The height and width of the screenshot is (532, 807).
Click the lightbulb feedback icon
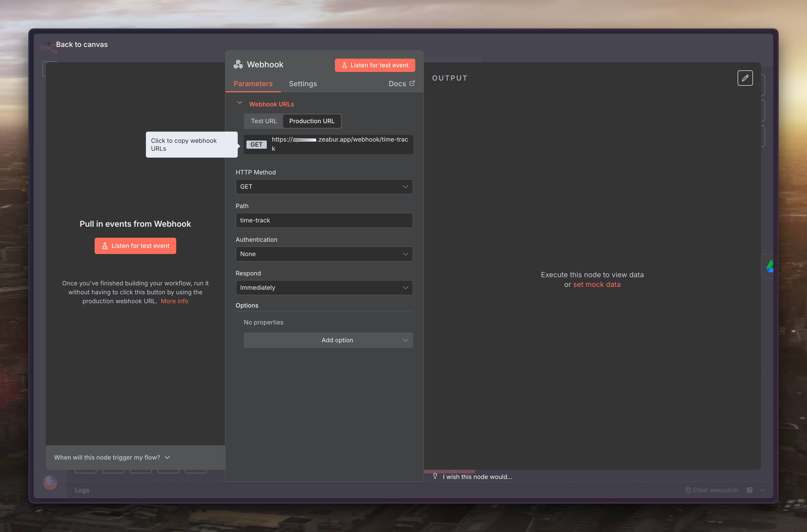(435, 476)
